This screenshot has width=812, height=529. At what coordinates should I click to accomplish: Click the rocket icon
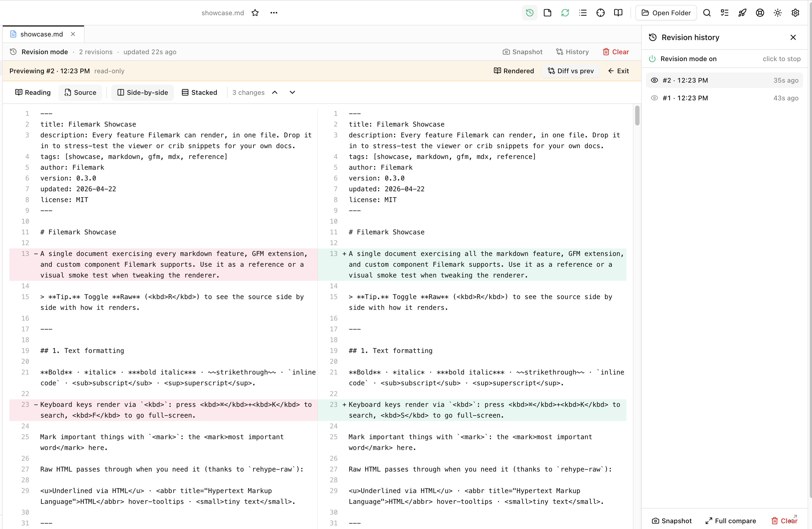(x=742, y=13)
